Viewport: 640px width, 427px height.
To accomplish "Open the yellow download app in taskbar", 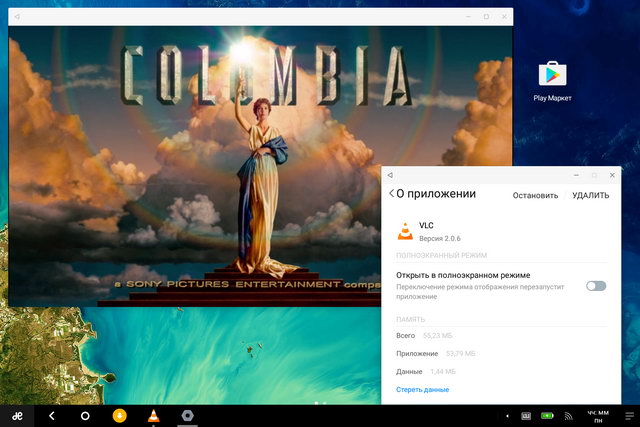I will (120, 416).
